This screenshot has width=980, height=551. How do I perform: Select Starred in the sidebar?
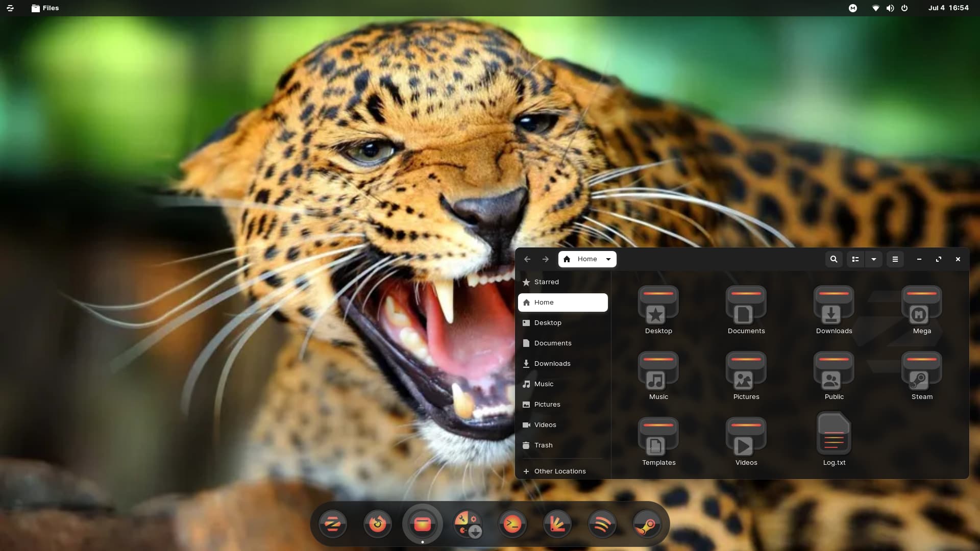[x=562, y=282]
